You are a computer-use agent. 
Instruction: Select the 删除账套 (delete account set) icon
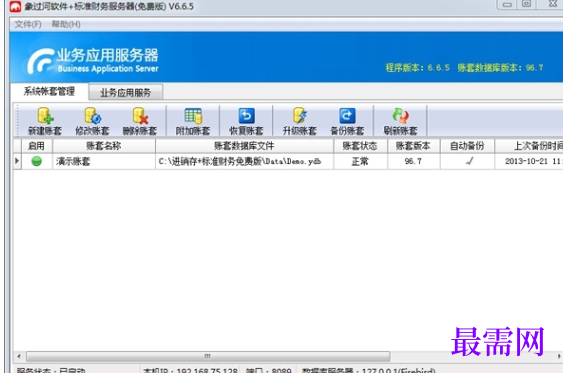point(140,121)
